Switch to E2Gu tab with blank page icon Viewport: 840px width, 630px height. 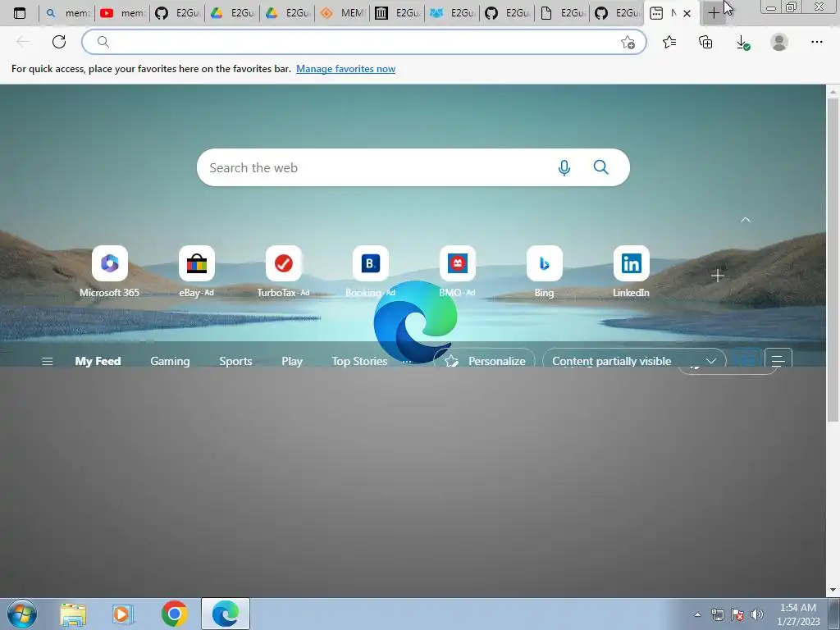(563, 13)
